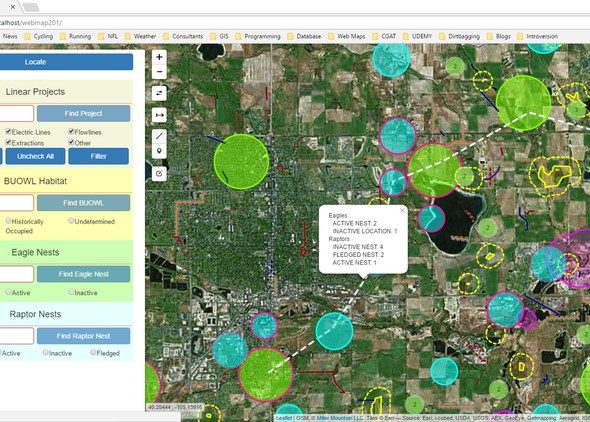Viewport: 590px width, 422px height.
Task: Choose Active under Eagle Nests
Action: click(x=8, y=292)
